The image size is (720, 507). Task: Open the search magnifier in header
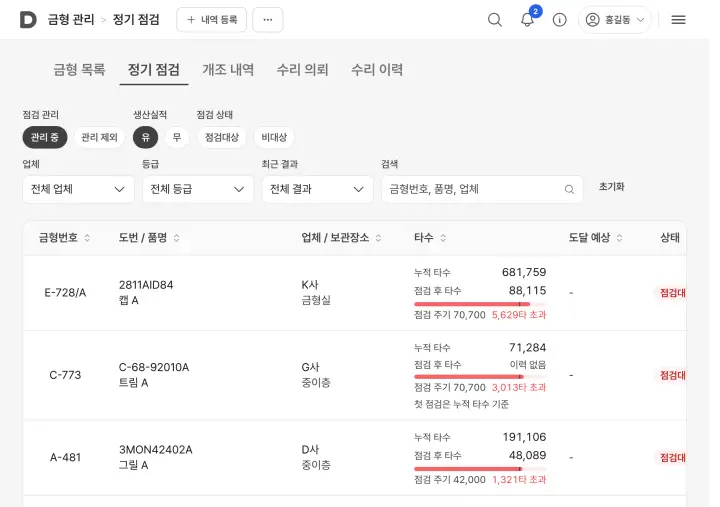495,20
